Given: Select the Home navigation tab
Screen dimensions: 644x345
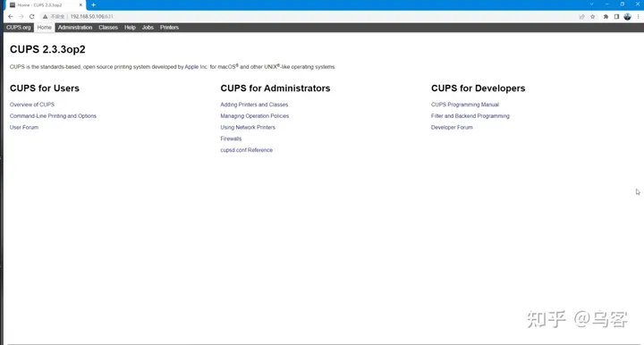Looking at the screenshot, I should pos(45,28).
